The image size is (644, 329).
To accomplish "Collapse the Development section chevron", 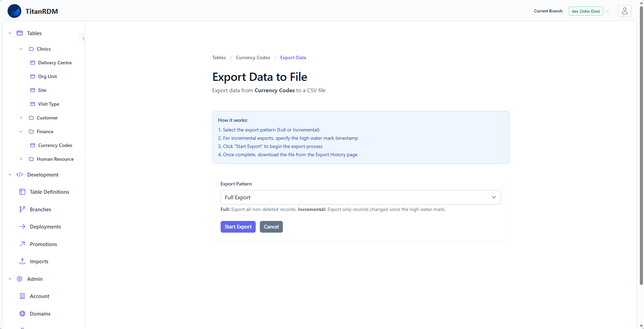I will (x=10, y=174).
